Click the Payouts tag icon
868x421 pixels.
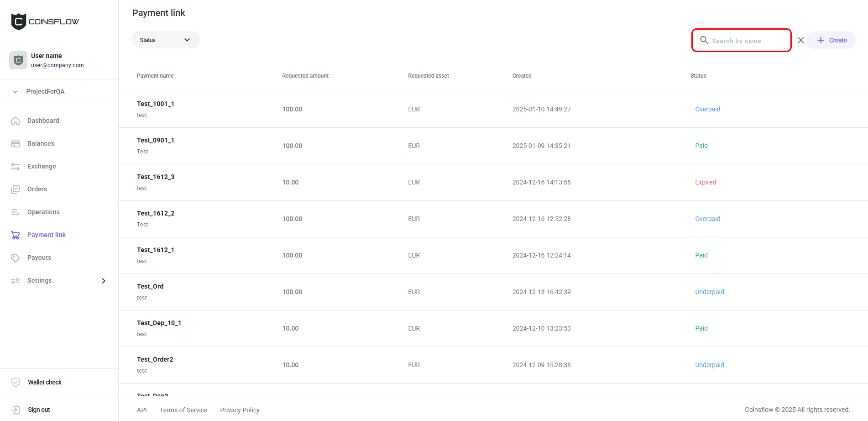(x=16, y=258)
